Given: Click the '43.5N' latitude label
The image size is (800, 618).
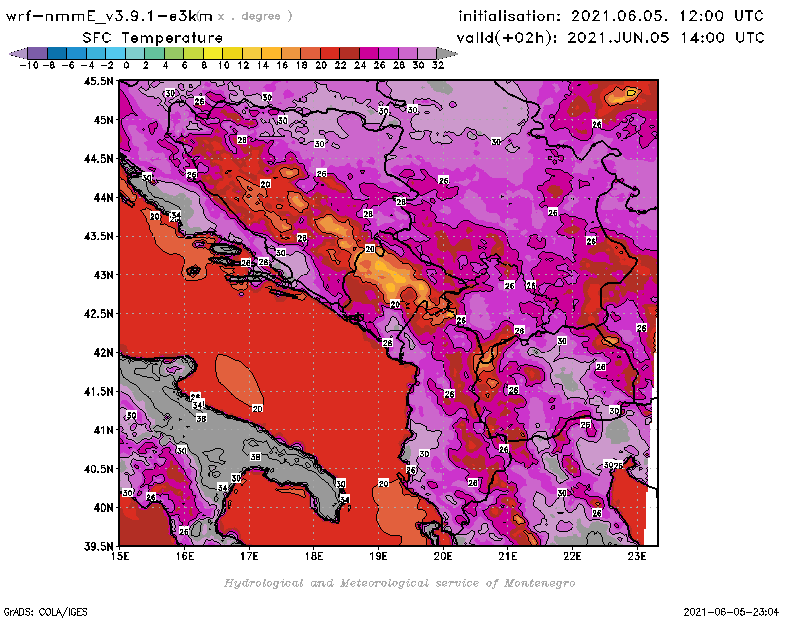Looking at the screenshot, I should coord(98,236).
